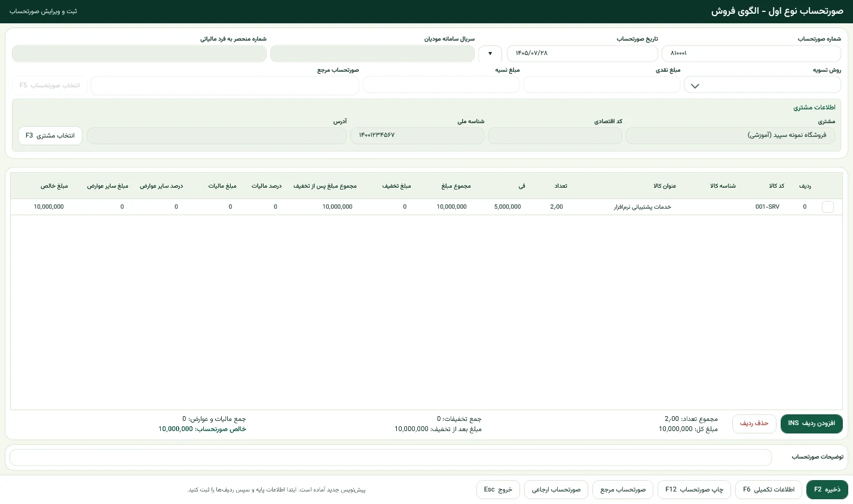Click the سریال سامانه مودیان field
853x504 pixels.
[x=372, y=53]
